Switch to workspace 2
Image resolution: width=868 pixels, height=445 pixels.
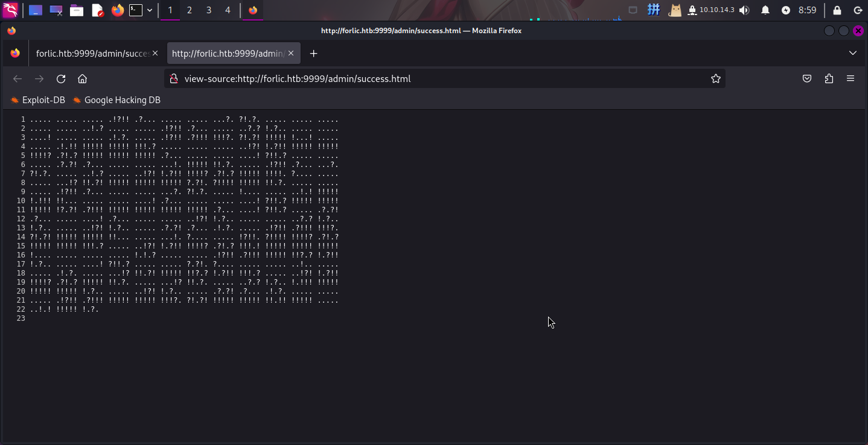pos(190,10)
